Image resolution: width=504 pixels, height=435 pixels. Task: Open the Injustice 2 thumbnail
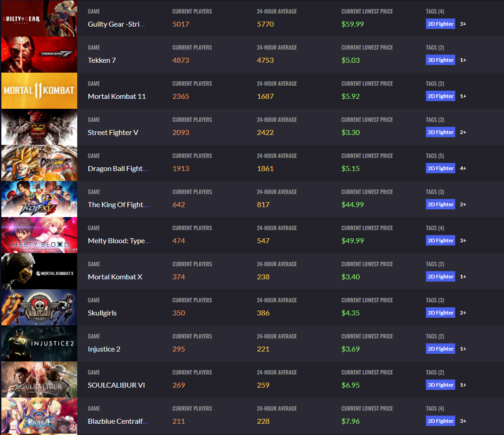[x=39, y=343]
